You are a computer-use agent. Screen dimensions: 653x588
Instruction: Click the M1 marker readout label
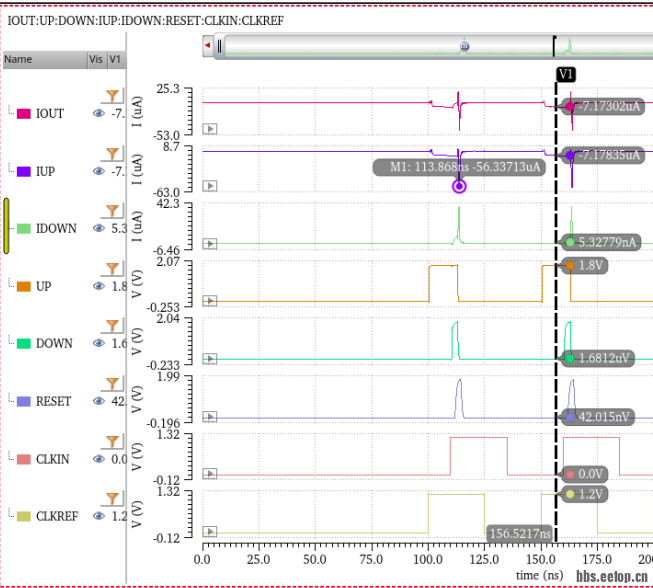[x=459, y=167]
